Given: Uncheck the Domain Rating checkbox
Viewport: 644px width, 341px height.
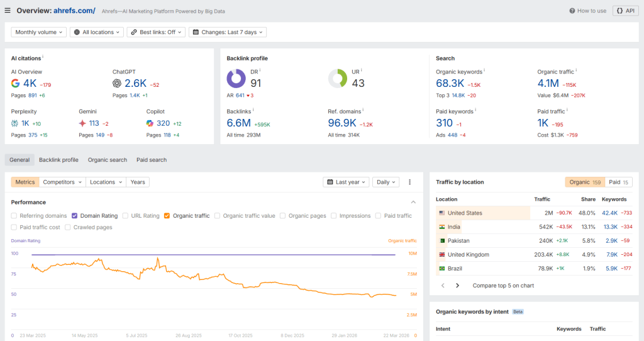Looking at the screenshot, I should (x=74, y=216).
